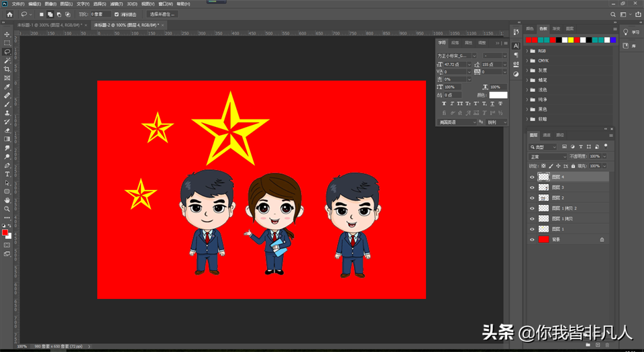Image resolution: width=644 pixels, height=352 pixels.
Task: Open the 库 libraries panel button
Action: click(632, 46)
